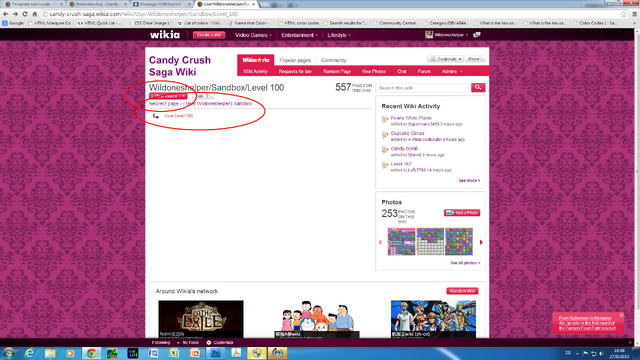Open the Path of Exile wiki thumbnail
This screenshot has height=360, width=640.
pyautogui.click(x=201, y=319)
